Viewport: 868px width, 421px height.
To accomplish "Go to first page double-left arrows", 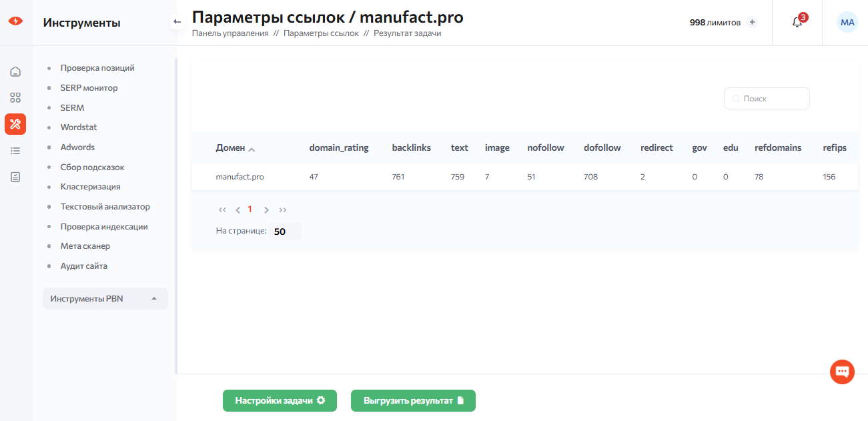I will pyautogui.click(x=222, y=209).
